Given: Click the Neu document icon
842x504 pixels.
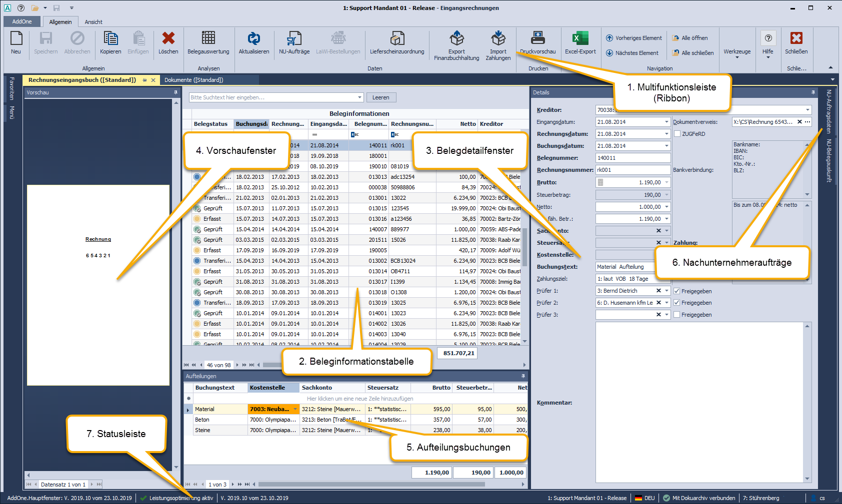Looking at the screenshot, I should (x=16, y=39).
